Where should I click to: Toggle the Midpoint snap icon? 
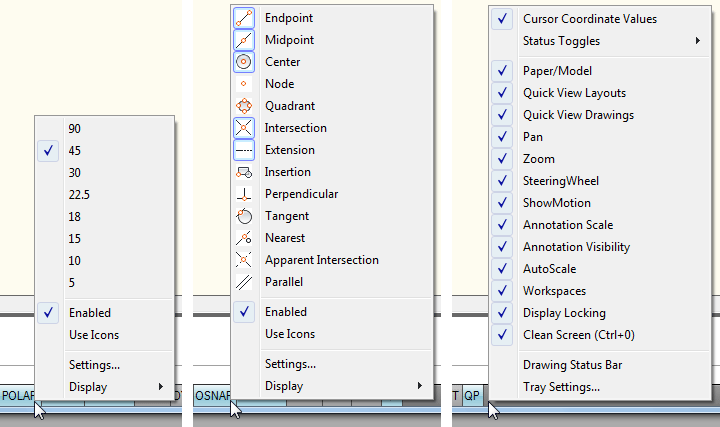tap(244, 40)
